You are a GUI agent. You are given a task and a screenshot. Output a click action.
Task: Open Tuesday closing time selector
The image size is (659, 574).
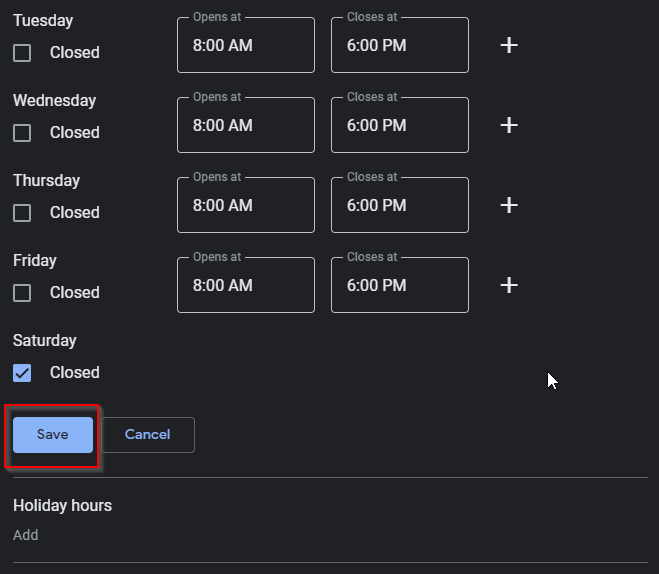pyautogui.click(x=400, y=46)
